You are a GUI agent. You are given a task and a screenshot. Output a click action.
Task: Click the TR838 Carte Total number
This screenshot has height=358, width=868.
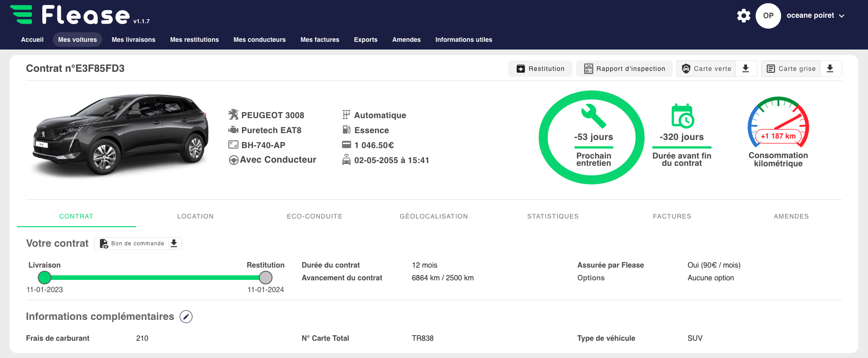tap(423, 338)
